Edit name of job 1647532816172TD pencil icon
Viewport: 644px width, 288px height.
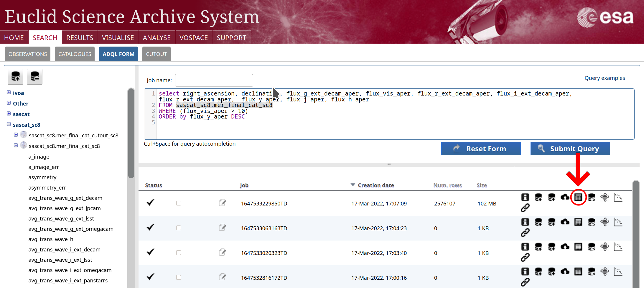(223, 277)
